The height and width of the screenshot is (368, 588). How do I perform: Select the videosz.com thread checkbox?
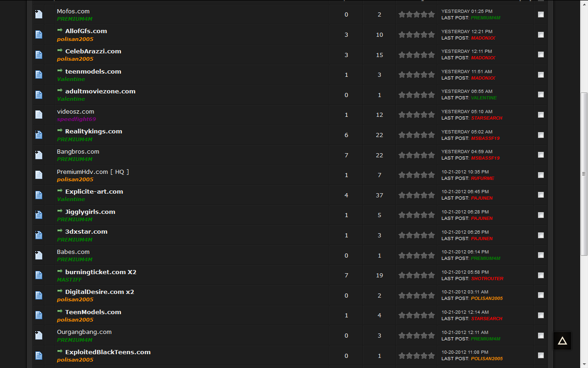pyautogui.click(x=541, y=115)
